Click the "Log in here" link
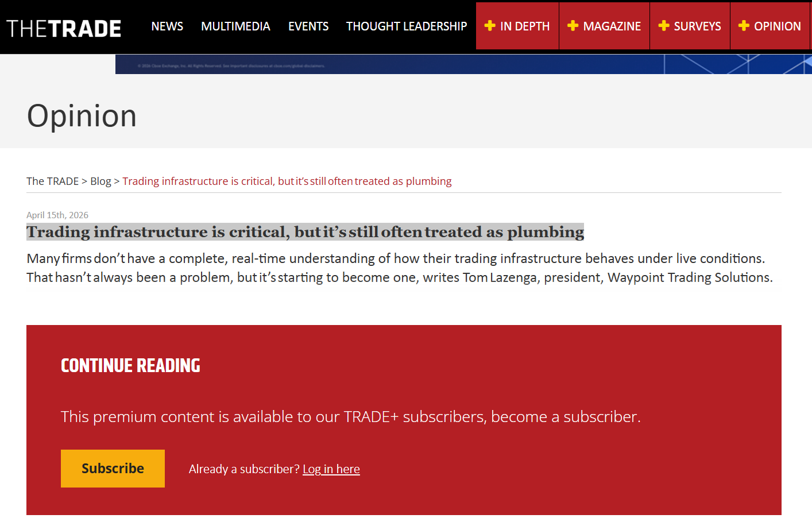This screenshot has height=526, width=812. [x=331, y=469]
